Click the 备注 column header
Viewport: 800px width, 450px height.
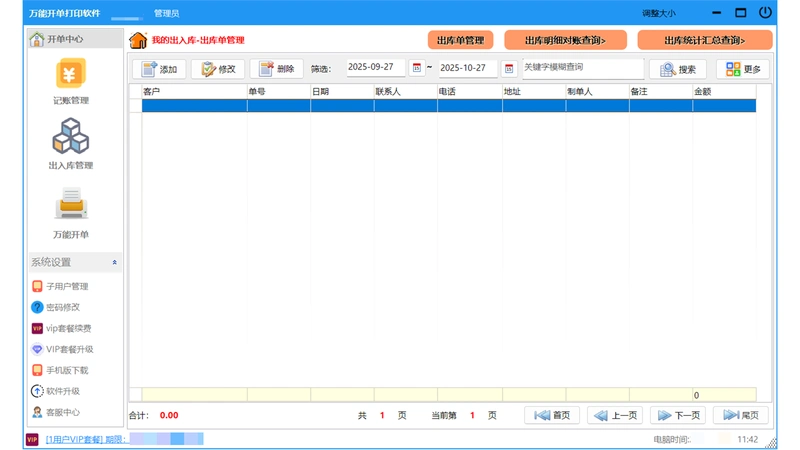point(661,92)
